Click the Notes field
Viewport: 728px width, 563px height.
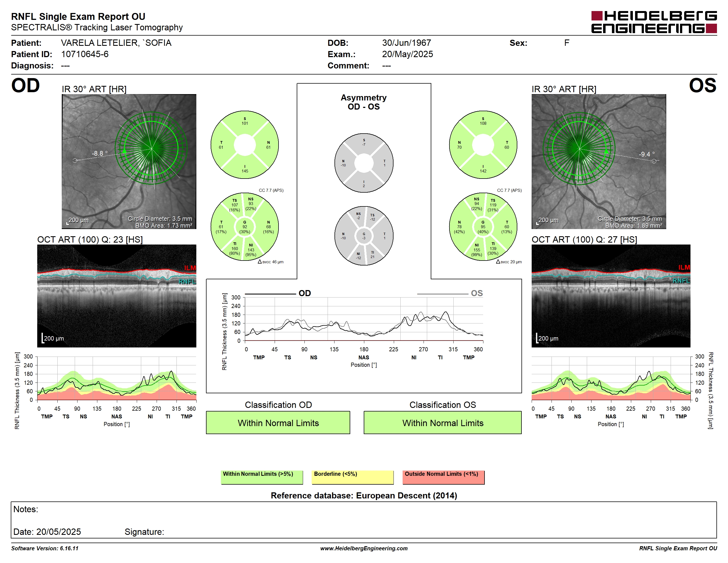click(364, 520)
